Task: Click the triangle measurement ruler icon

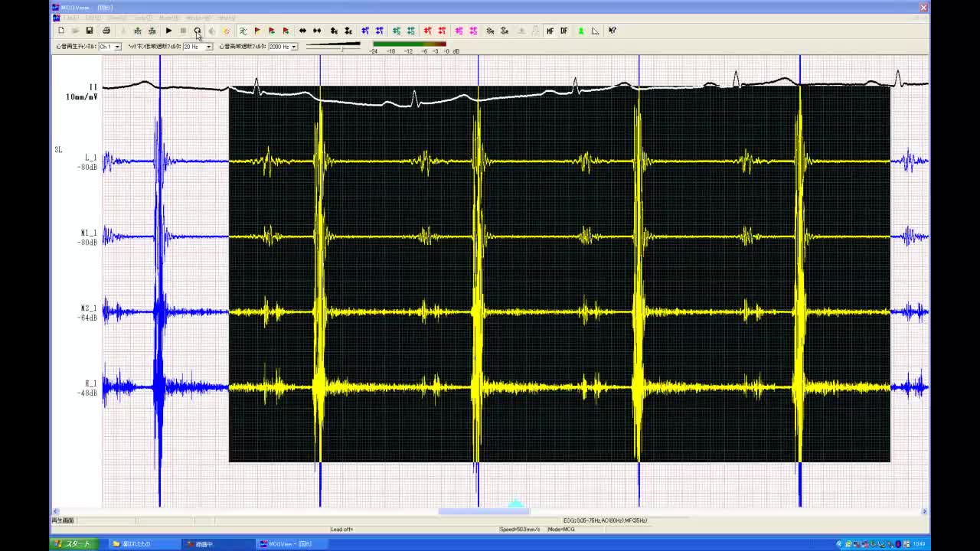Action: click(x=595, y=31)
